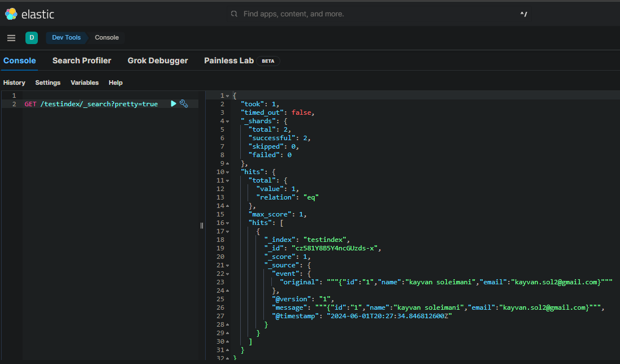Collapse hits array fold at line 16
Screen dimensions: 620x364
click(227, 223)
